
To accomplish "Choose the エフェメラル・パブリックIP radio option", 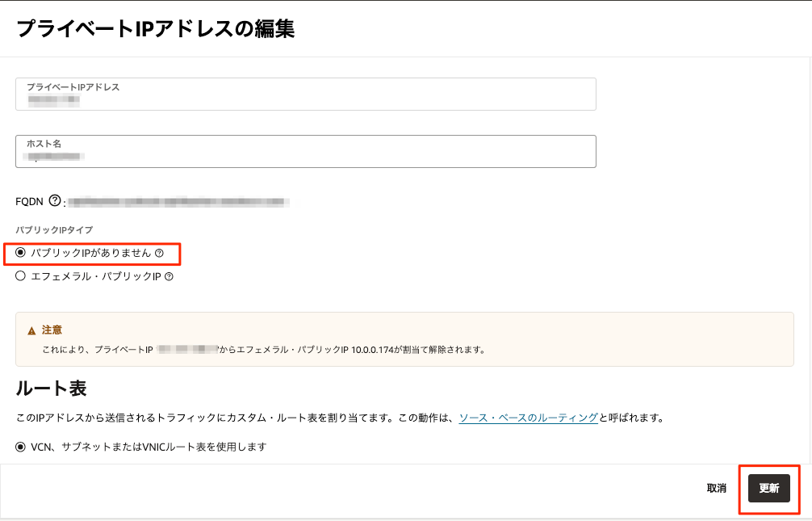I will click(20, 275).
